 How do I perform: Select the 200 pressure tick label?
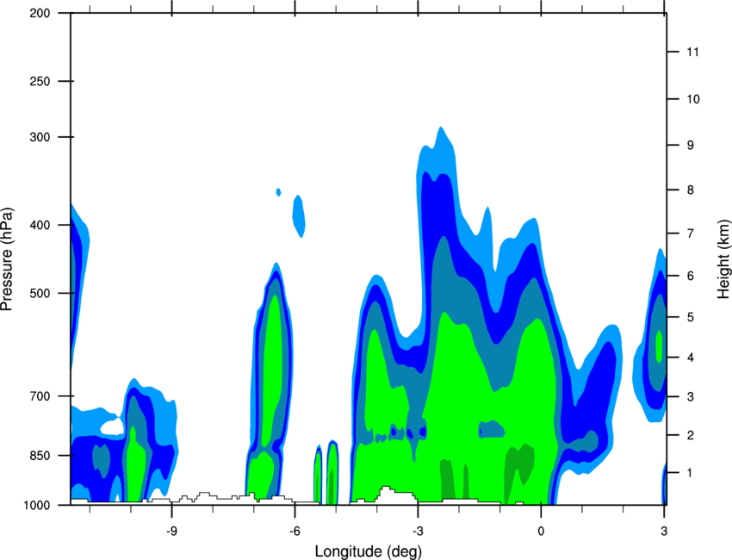(x=40, y=13)
